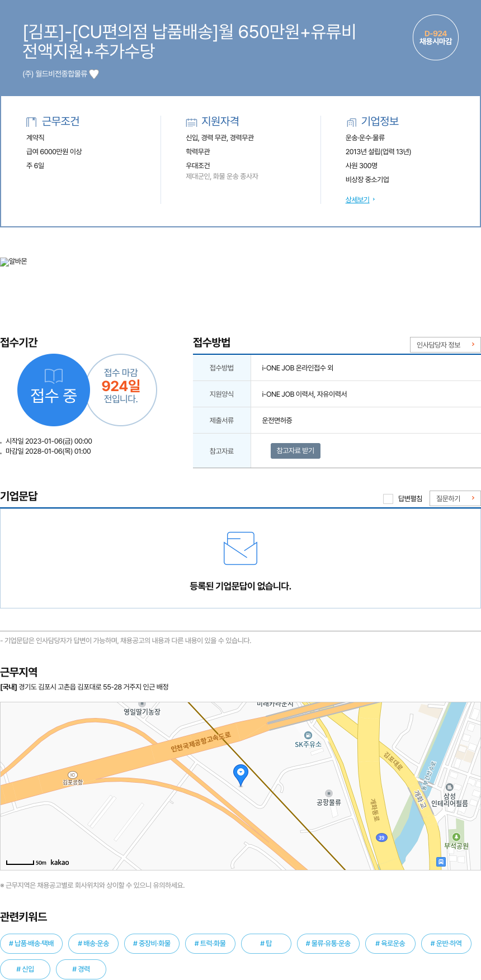This screenshot has height=980, width=481.
Task: Click the heart favorite icon beside company name
Action: (94, 74)
